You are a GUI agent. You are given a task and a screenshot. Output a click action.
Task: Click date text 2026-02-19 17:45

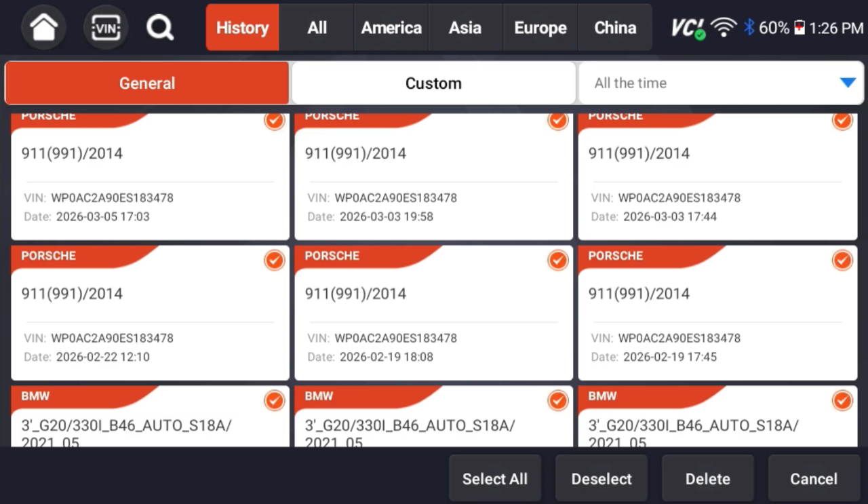click(x=670, y=357)
